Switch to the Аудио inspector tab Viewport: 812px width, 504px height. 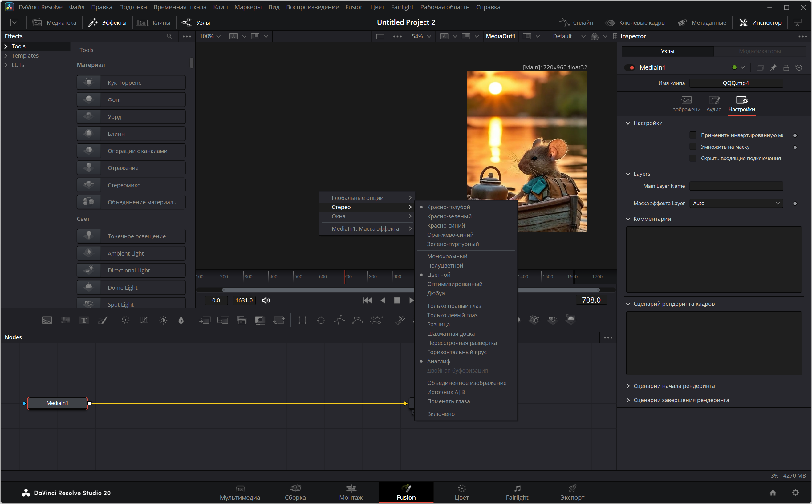click(x=714, y=104)
